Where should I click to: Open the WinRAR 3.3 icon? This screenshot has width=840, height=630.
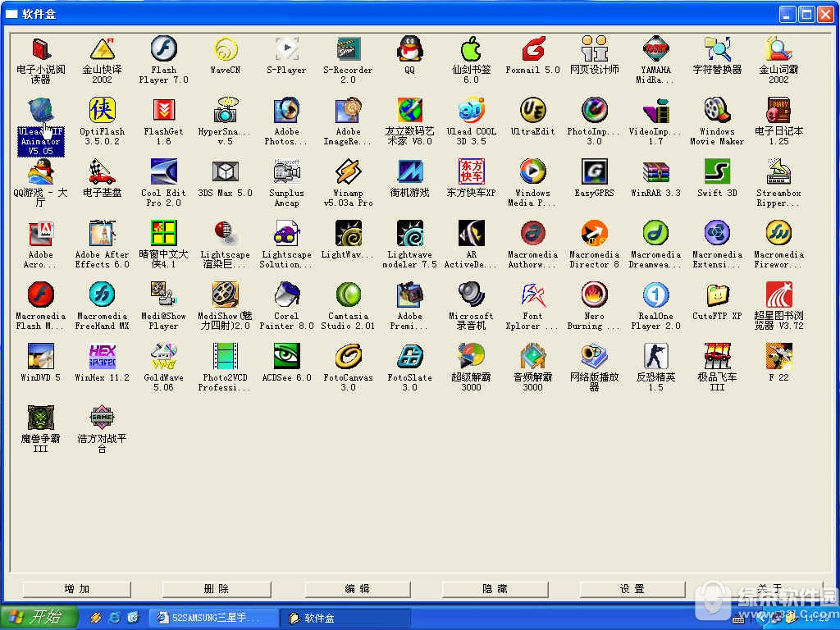tap(655, 172)
